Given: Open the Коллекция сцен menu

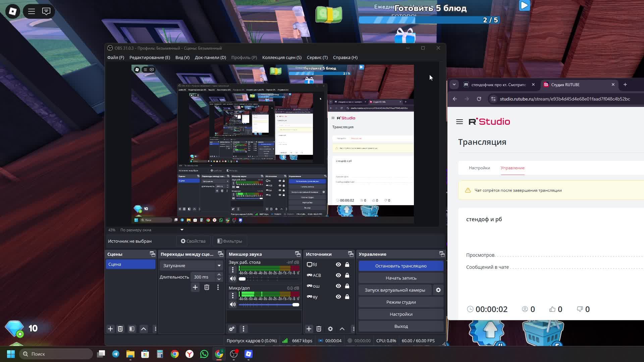Looking at the screenshot, I should click(x=282, y=57).
